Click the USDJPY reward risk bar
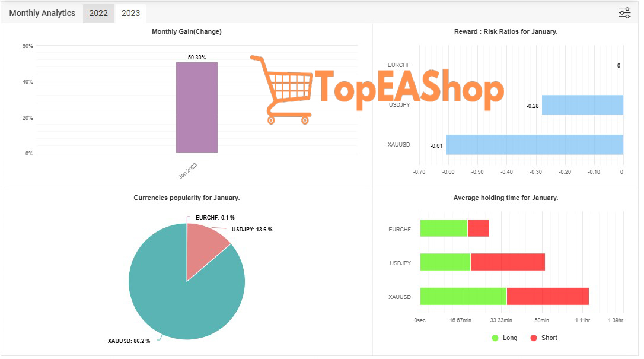Image resolution: width=644 pixels, height=359 pixels. (x=582, y=105)
